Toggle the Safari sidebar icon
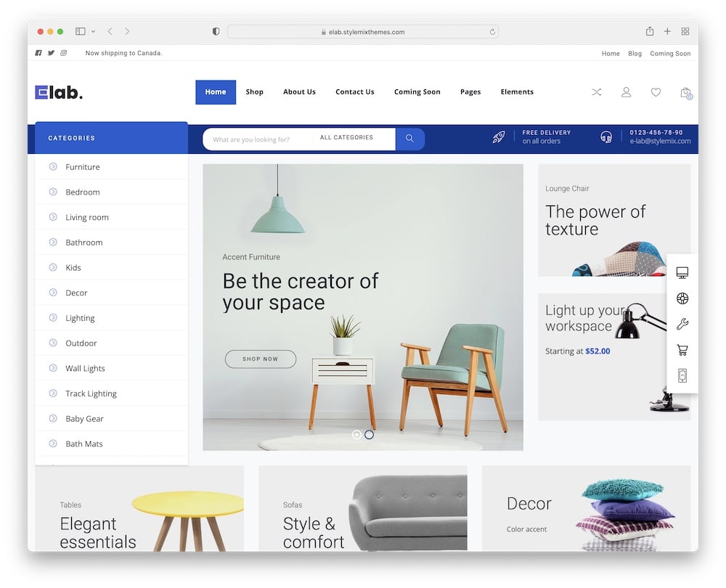This screenshot has width=726, height=588. [x=81, y=31]
